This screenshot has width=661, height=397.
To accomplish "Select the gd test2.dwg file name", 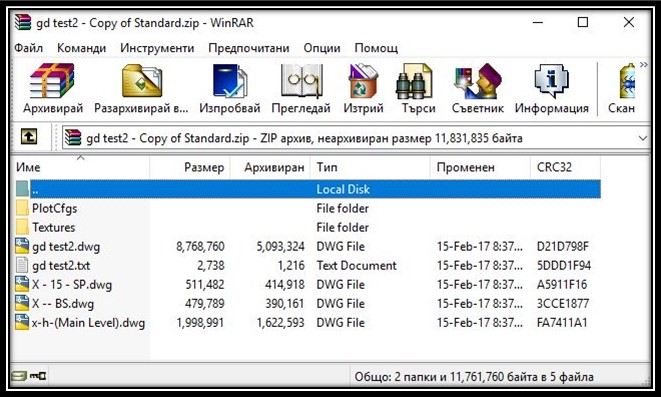I will pyautogui.click(x=66, y=247).
